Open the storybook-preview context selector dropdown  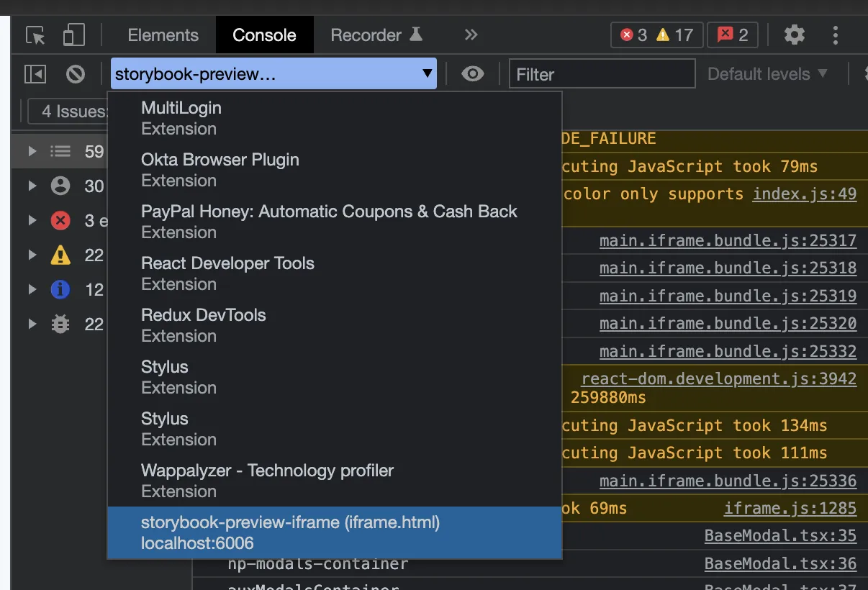pyautogui.click(x=273, y=74)
